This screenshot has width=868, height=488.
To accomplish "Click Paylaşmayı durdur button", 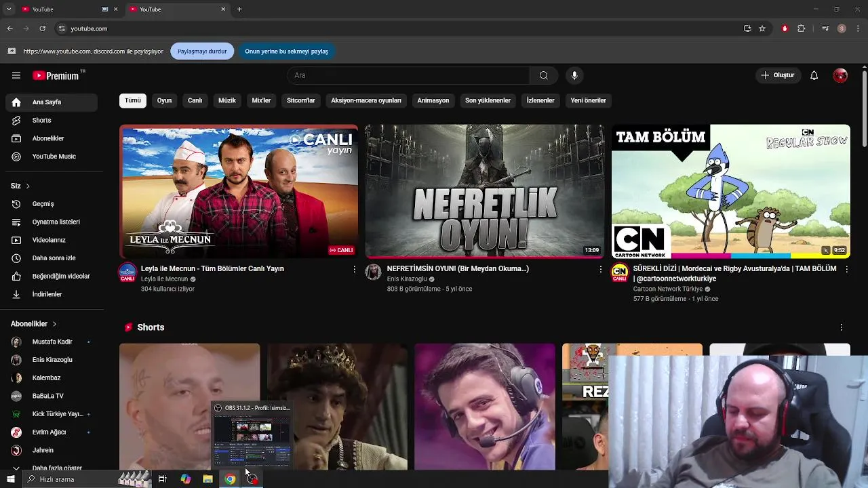I will pos(202,52).
